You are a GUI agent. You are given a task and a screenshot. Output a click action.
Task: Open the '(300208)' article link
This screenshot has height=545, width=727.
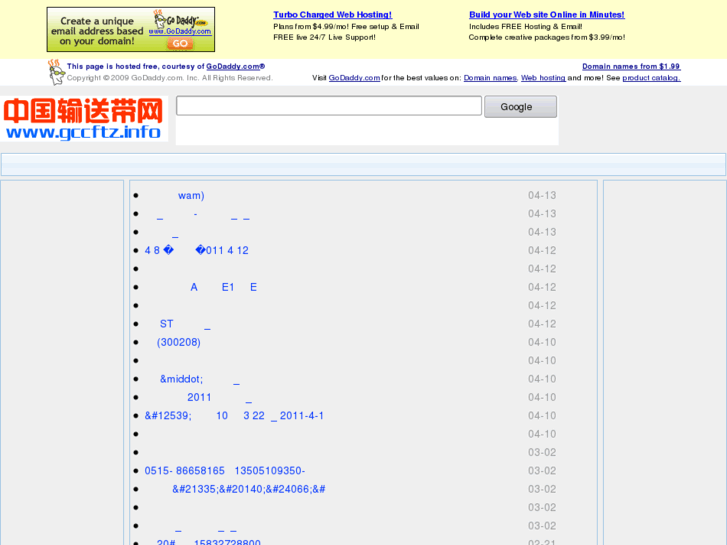coord(179,342)
